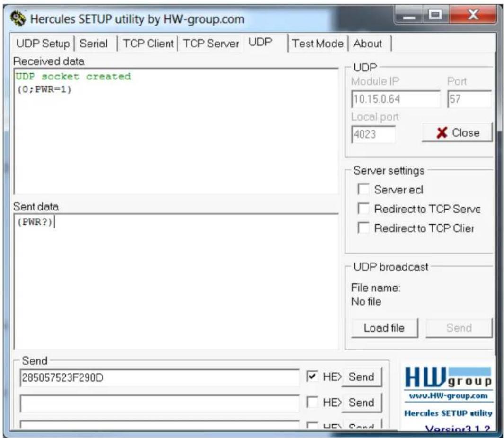Click inside the Received data area
The image size is (504, 438).
[x=176, y=132]
